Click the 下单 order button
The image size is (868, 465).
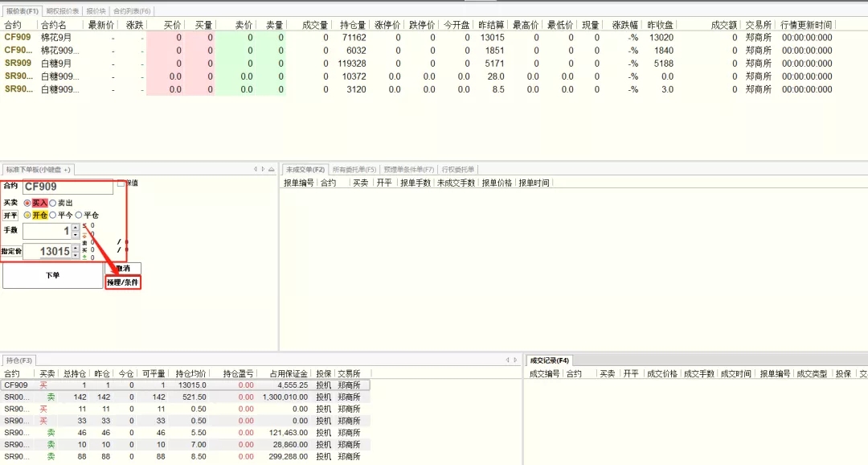(52, 275)
